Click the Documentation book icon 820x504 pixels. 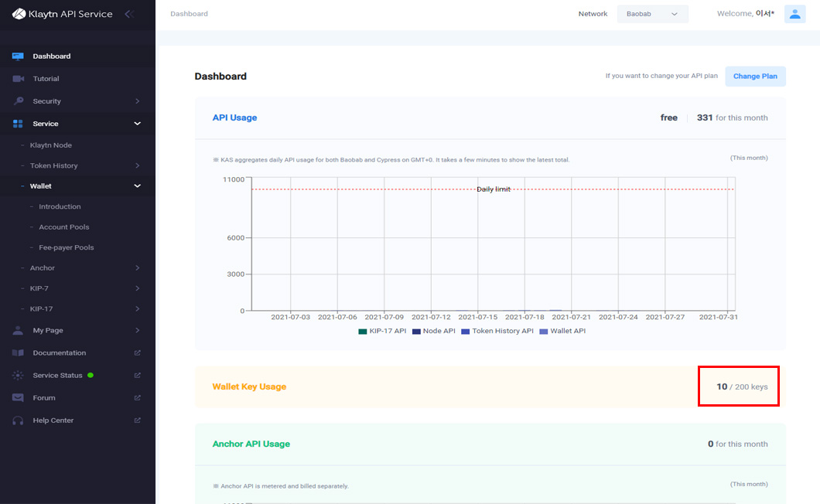tap(18, 353)
